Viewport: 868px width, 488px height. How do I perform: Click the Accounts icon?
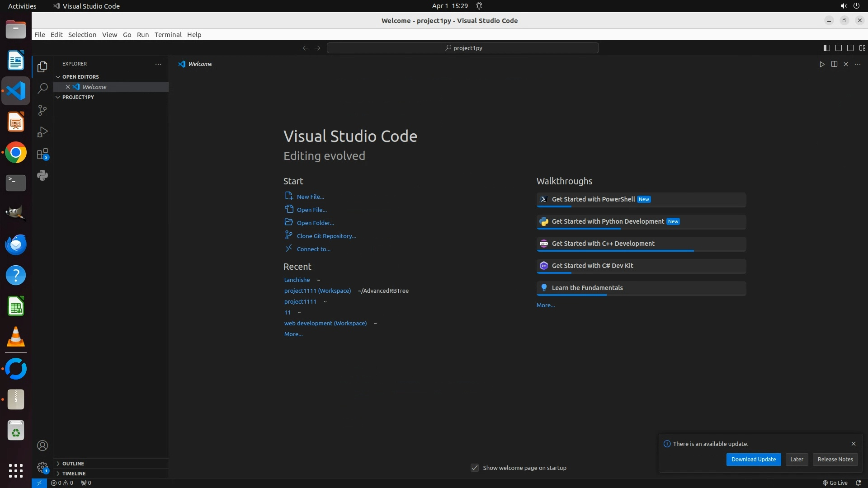(42, 446)
